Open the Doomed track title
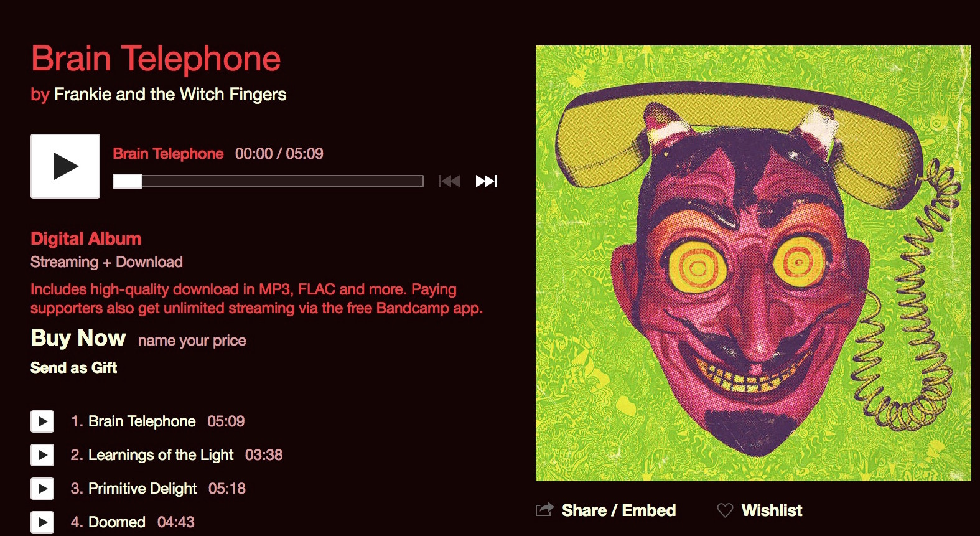 click(117, 522)
